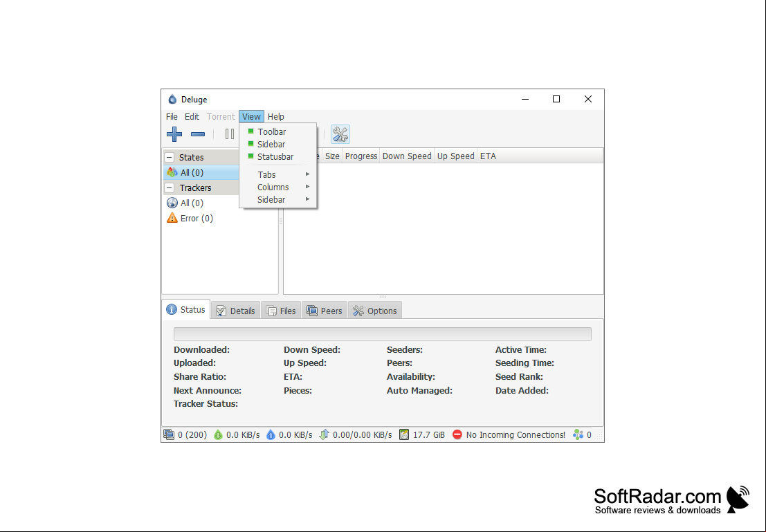Click the minus Remove Torrent toolbar icon
The image size is (766, 532).
pos(198,134)
